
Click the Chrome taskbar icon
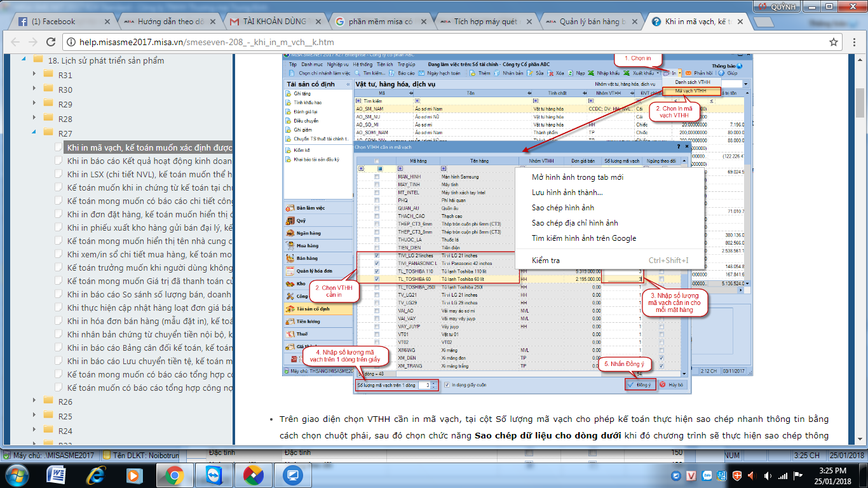pos(173,475)
